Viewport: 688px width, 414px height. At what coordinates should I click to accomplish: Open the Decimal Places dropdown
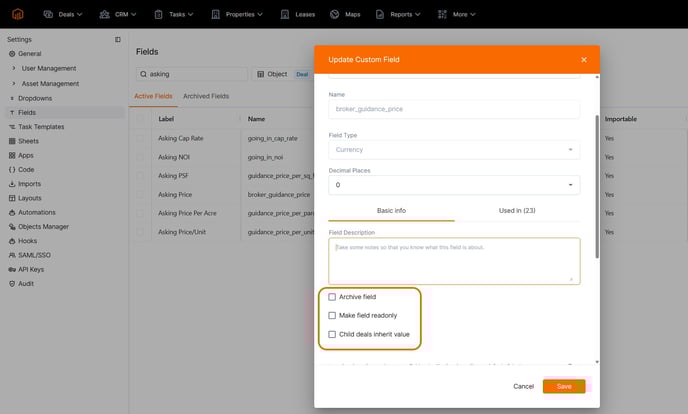(454, 185)
